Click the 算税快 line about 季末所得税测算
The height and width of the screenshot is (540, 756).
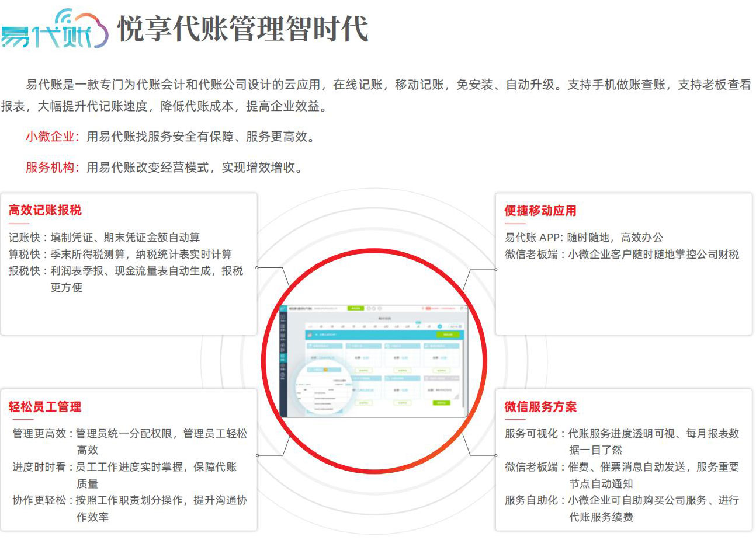[120, 255]
